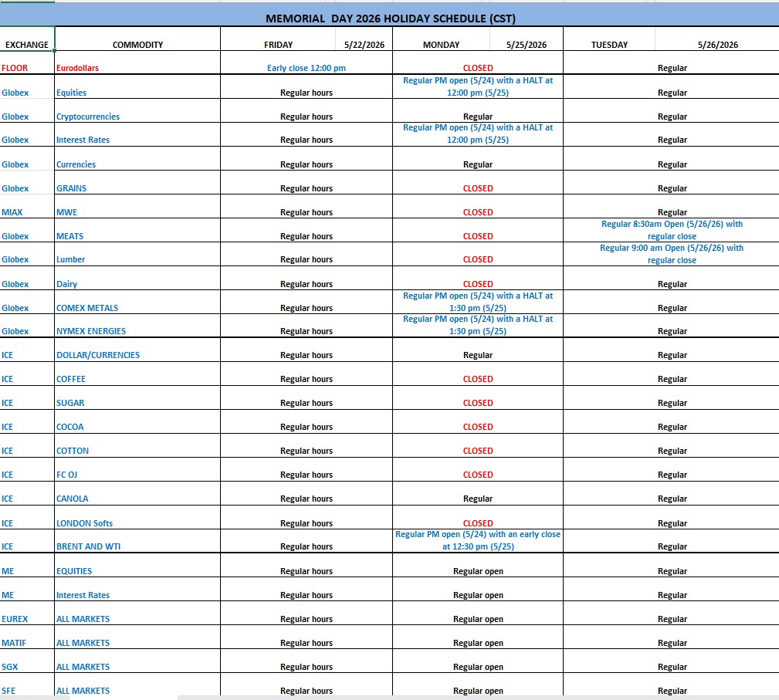Click the ME EQUITIES commodity cell
779x700 pixels.
click(x=137, y=566)
